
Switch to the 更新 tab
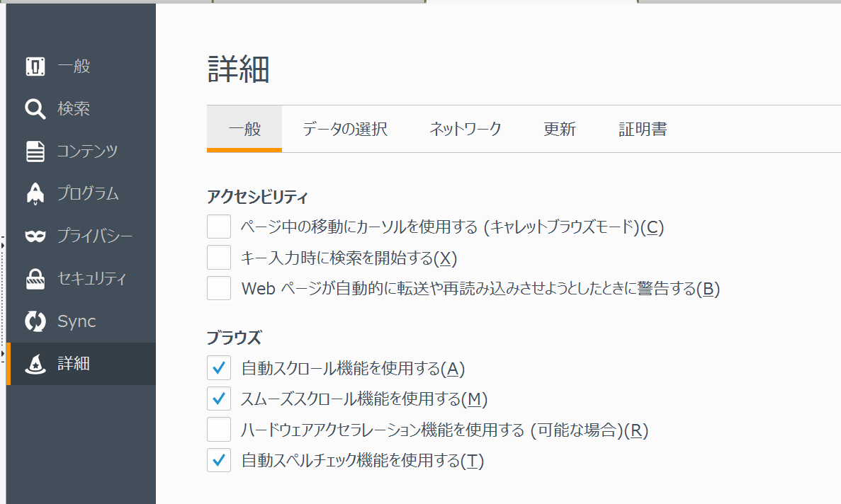560,129
